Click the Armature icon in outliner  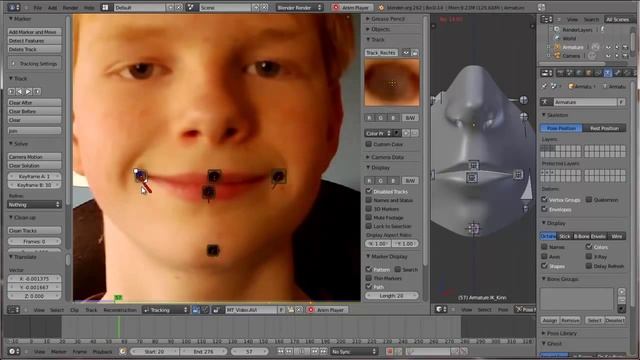[557, 47]
